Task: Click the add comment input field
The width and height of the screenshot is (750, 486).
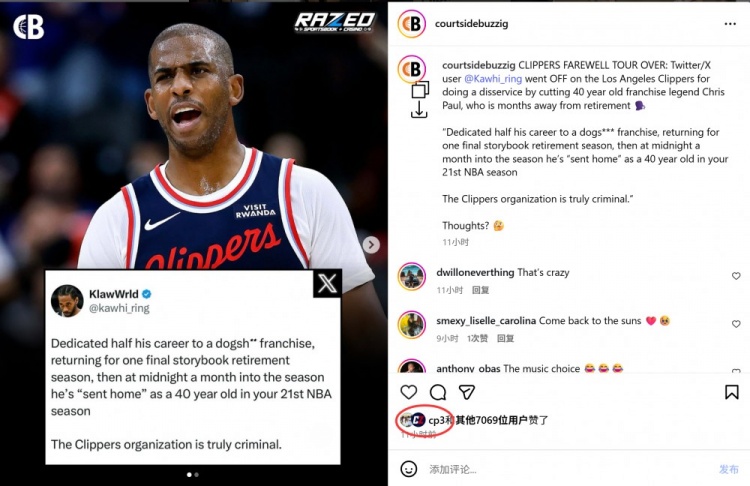Action: coord(569,469)
